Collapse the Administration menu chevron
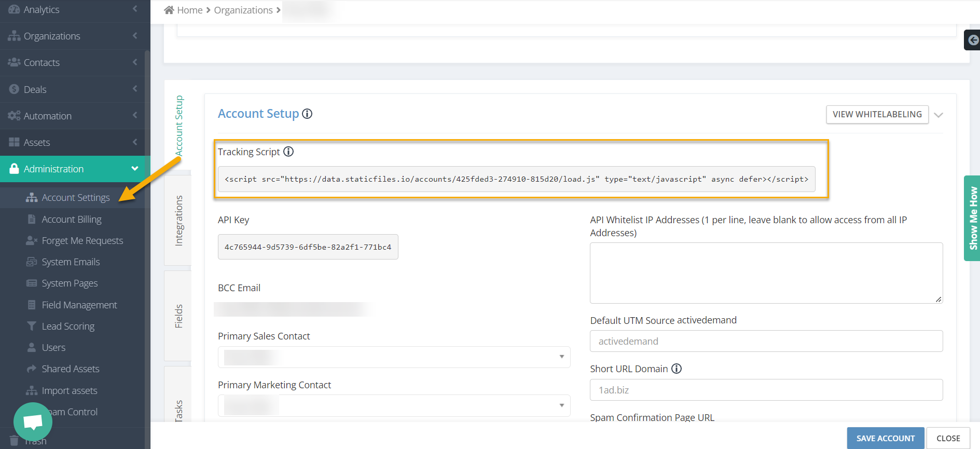This screenshot has height=449, width=980. coord(135,168)
